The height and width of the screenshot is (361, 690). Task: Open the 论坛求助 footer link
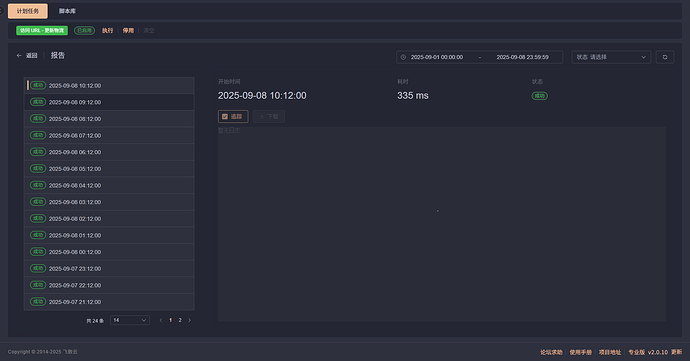(x=551, y=352)
